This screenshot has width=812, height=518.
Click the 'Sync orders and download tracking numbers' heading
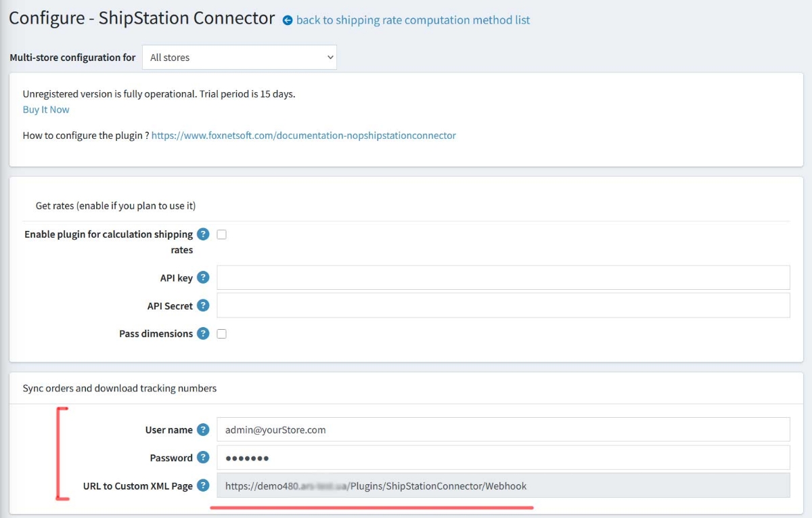click(120, 388)
